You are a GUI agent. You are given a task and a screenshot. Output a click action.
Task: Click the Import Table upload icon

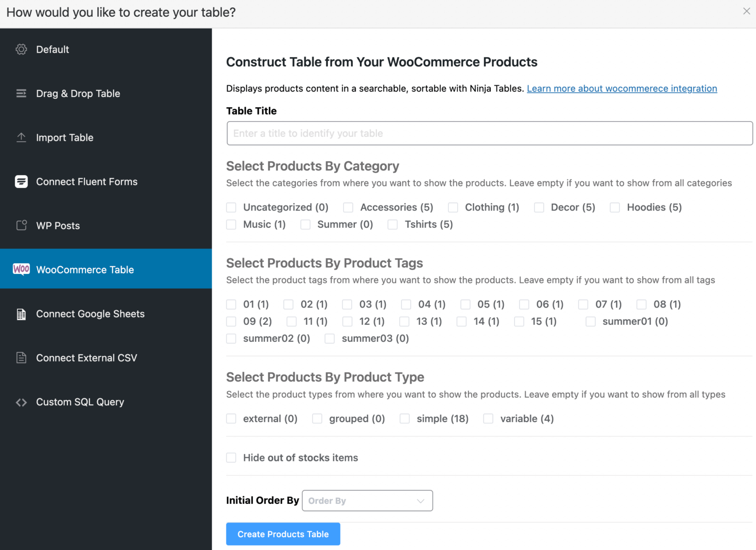click(x=21, y=138)
